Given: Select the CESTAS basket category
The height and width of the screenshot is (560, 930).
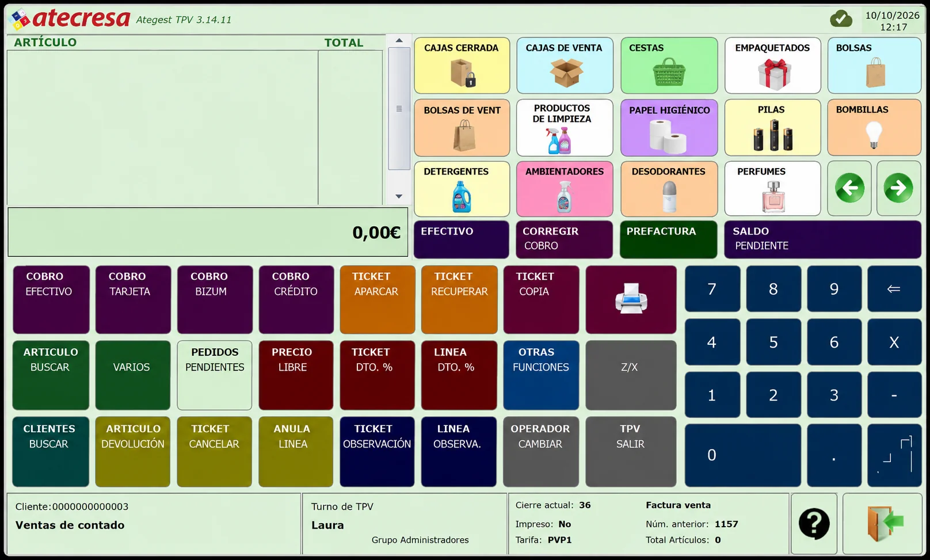Looking at the screenshot, I should (x=669, y=66).
